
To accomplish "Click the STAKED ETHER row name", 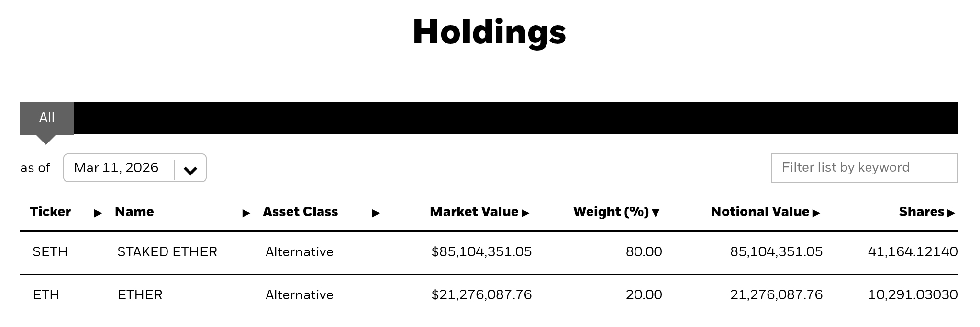I will (x=167, y=252).
